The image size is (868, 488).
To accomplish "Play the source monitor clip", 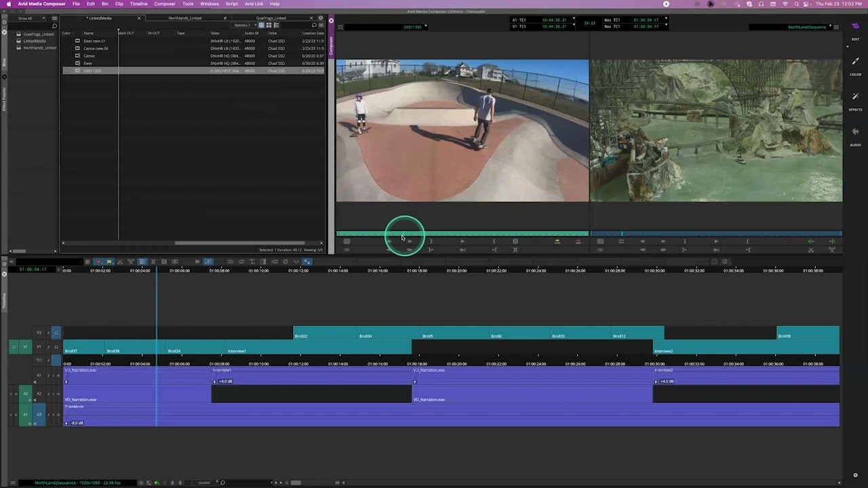I will 462,241.
